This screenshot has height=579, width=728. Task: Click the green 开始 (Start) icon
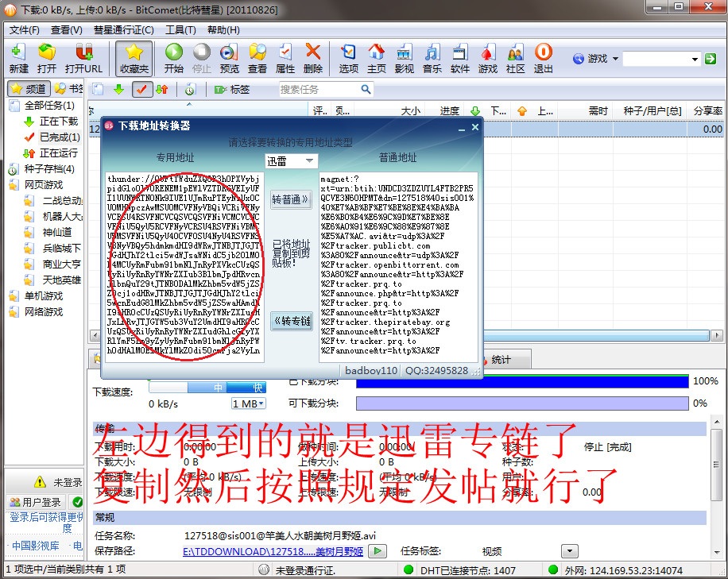pyautogui.click(x=173, y=59)
